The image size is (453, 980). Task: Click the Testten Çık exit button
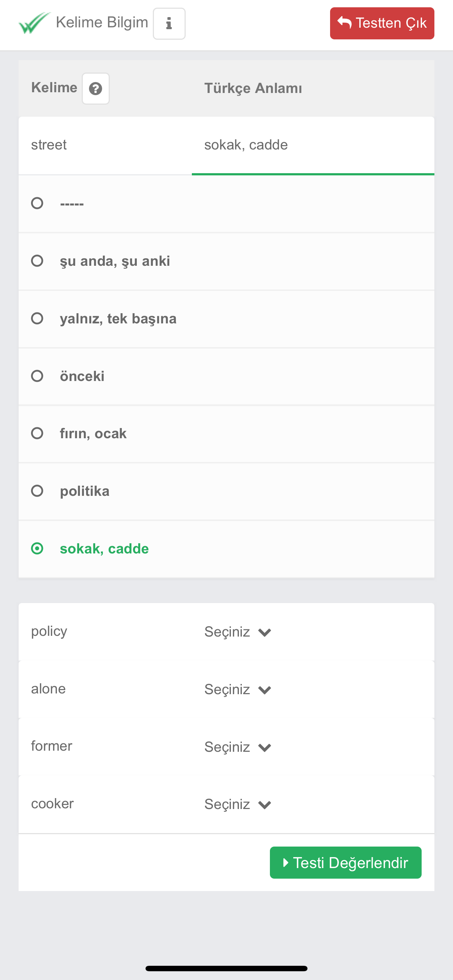point(382,23)
